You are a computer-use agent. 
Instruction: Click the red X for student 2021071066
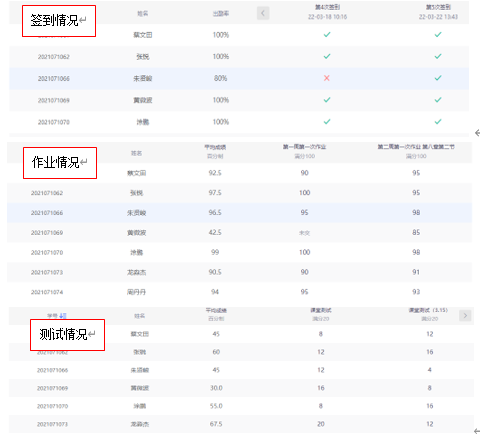(x=327, y=78)
